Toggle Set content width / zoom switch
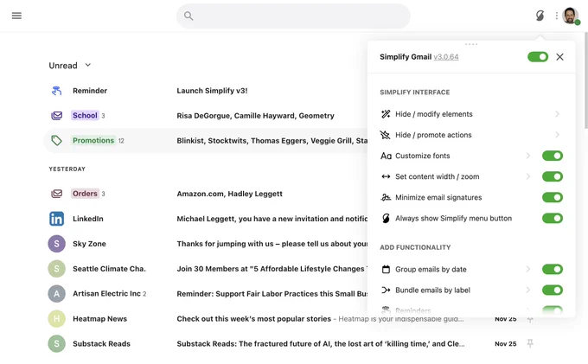This screenshot has height=364, width=588. coord(553,176)
